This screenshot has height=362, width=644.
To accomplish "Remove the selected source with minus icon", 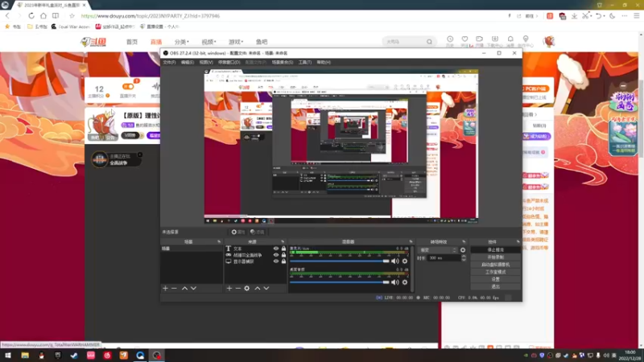I will tap(237, 289).
